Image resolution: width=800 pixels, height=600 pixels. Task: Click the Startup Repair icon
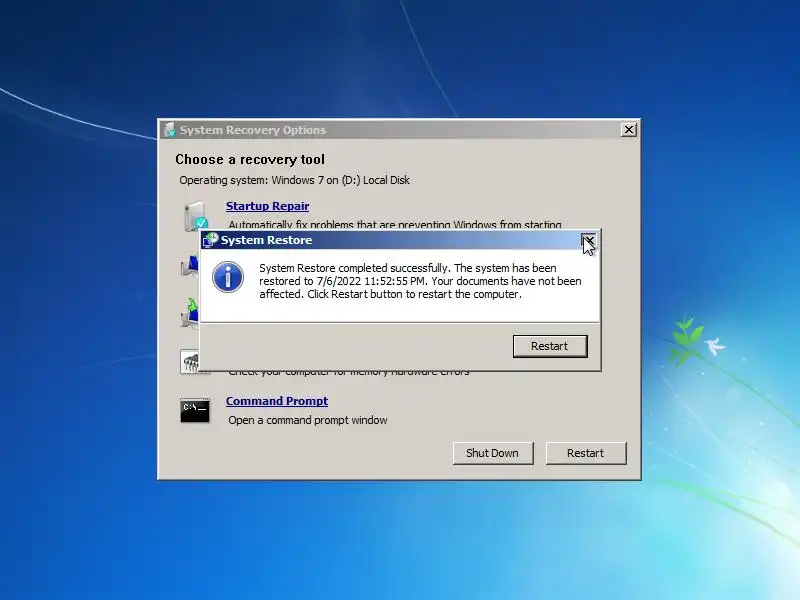[196, 216]
